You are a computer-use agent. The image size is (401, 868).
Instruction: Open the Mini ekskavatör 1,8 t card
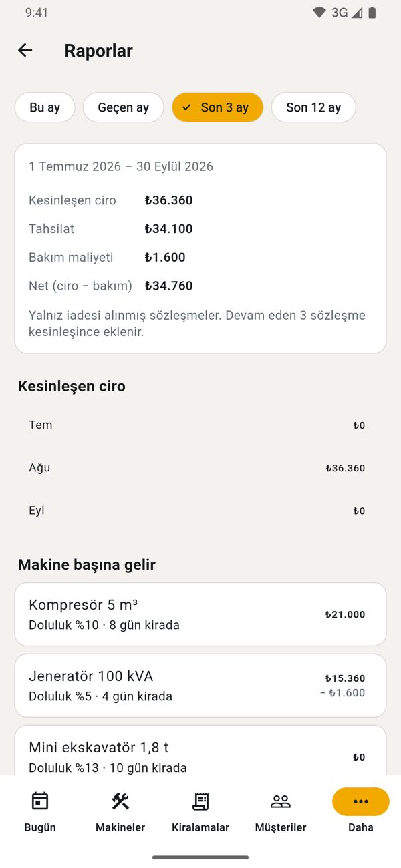200,752
